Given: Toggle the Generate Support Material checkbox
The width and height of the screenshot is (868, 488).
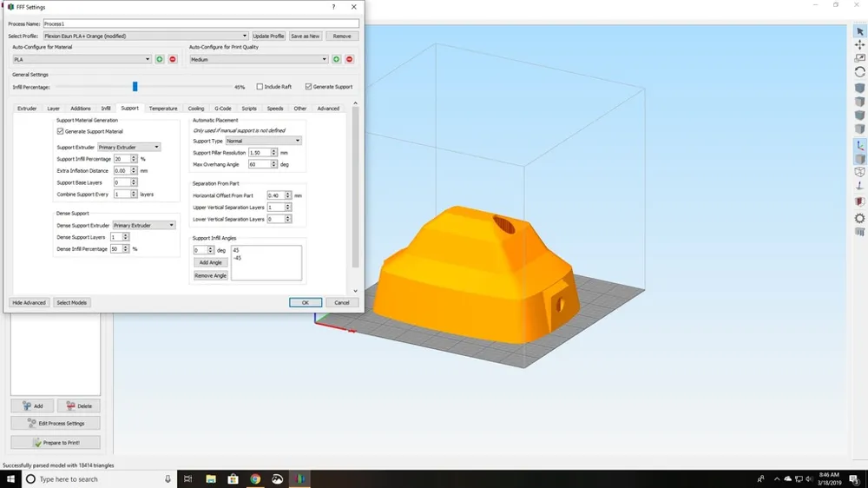Looking at the screenshot, I should pos(61,131).
